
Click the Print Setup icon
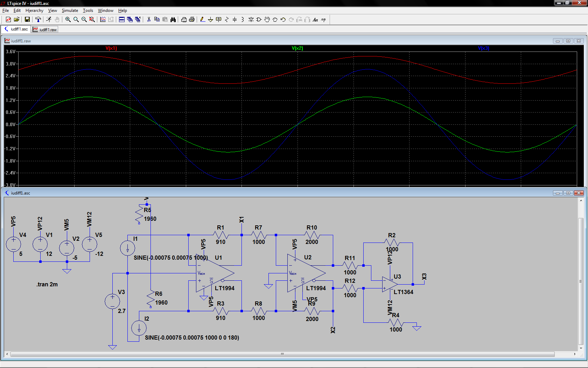pyautogui.click(x=184, y=20)
